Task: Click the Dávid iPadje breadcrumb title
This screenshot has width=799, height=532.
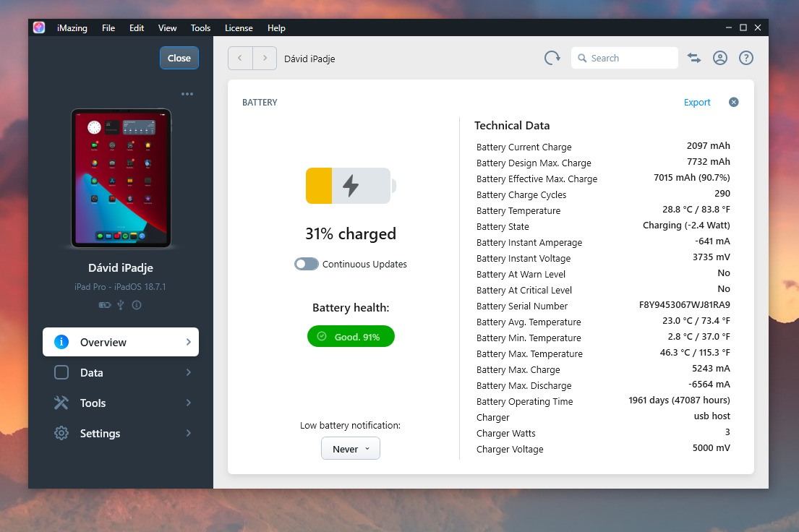Action: (309, 59)
